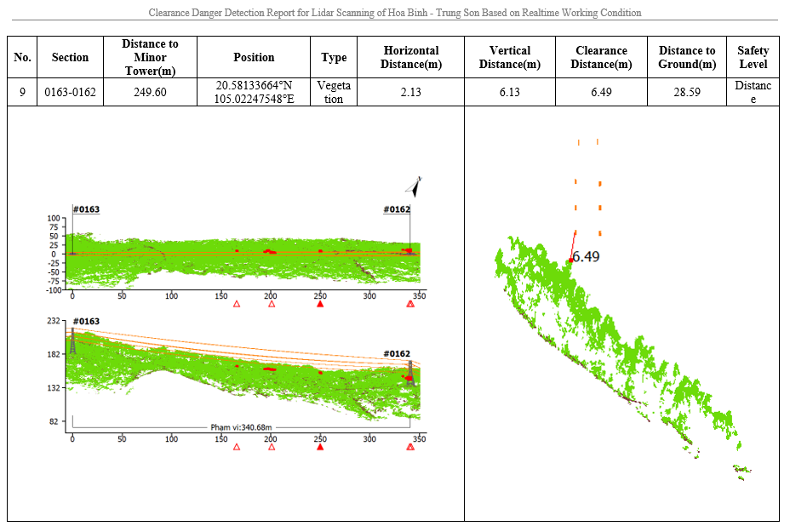The width and height of the screenshot is (790, 532).
Task: Click the clearance distance cell '6.49' in table
Action: [x=601, y=92]
